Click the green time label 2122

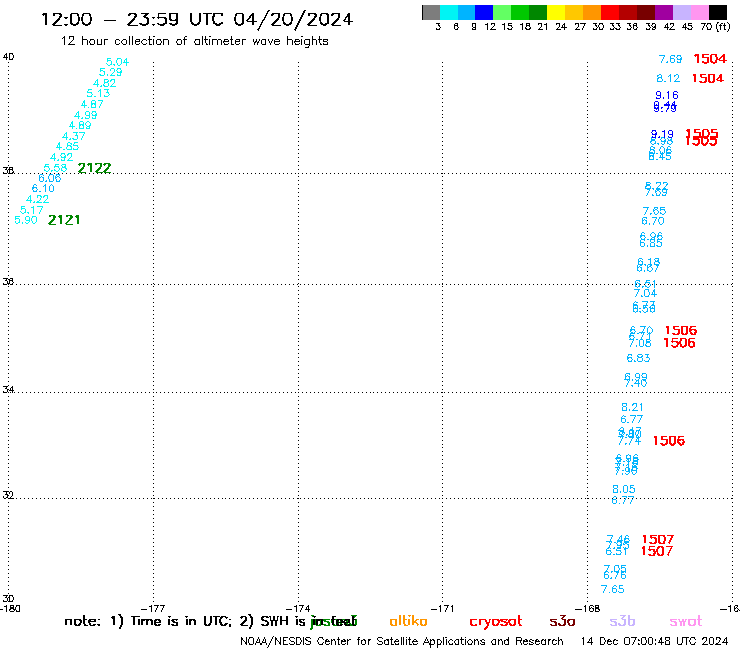[94, 168]
